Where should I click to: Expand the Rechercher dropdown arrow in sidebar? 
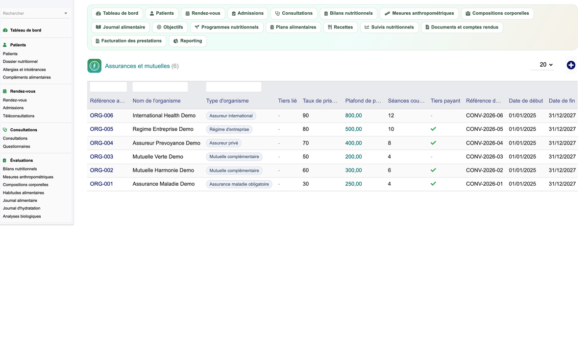click(66, 14)
